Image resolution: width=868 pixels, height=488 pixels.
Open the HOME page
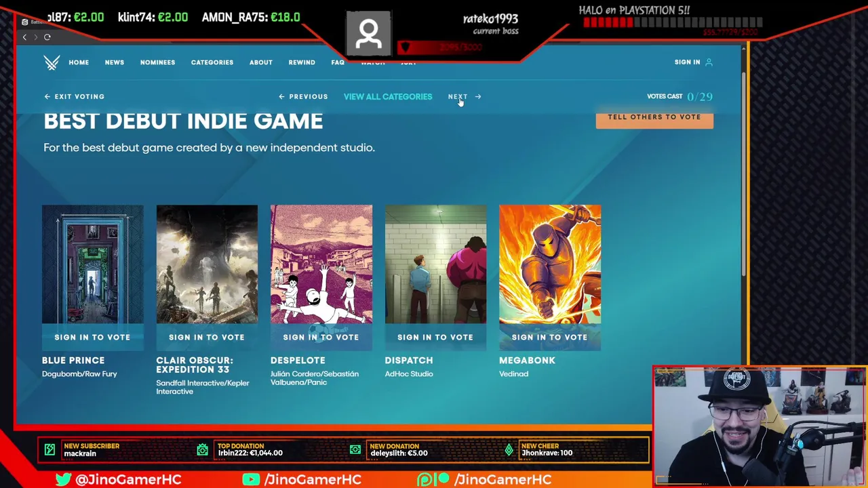[79, 62]
